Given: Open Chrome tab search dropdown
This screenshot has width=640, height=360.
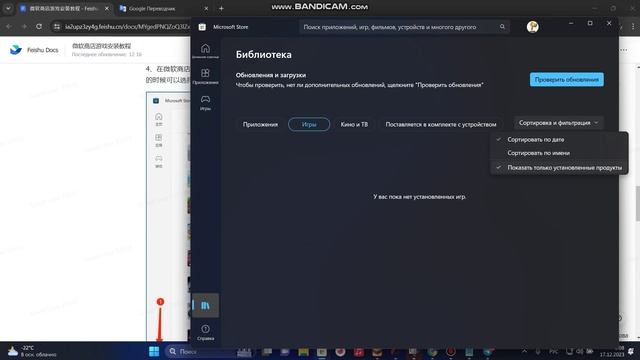Looking at the screenshot, I should [x=8, y=8].
